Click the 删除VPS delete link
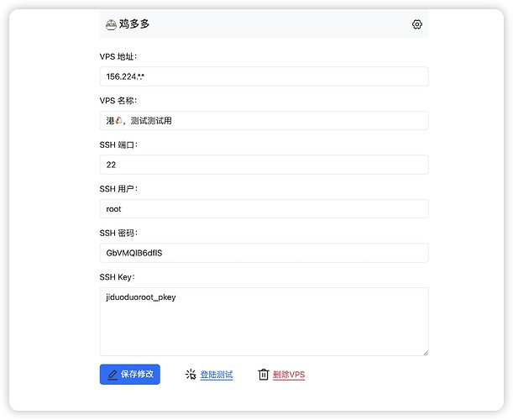513x420 pixels. point(289,375)
